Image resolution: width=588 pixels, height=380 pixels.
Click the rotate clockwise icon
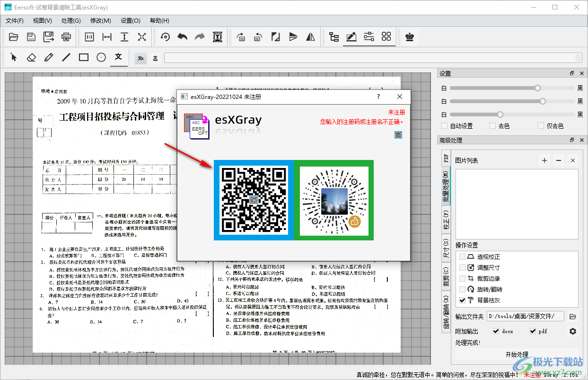241,36
